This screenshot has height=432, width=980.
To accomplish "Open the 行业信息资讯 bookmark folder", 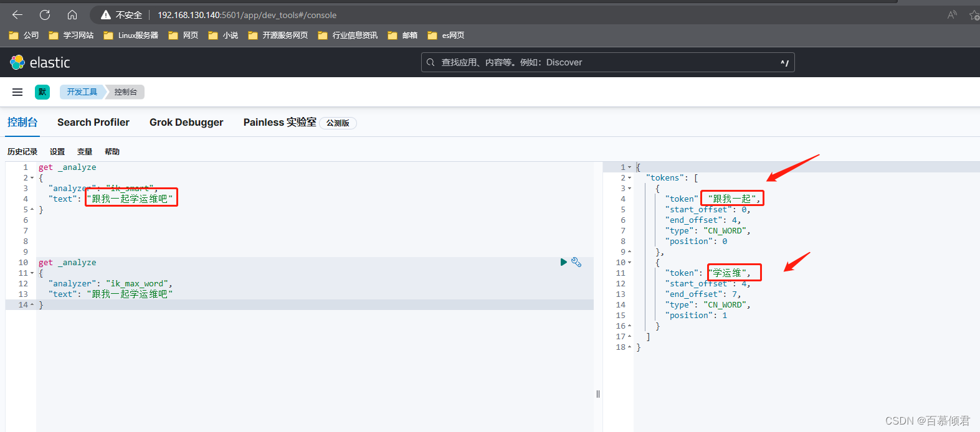I will [x=348, y=35].
